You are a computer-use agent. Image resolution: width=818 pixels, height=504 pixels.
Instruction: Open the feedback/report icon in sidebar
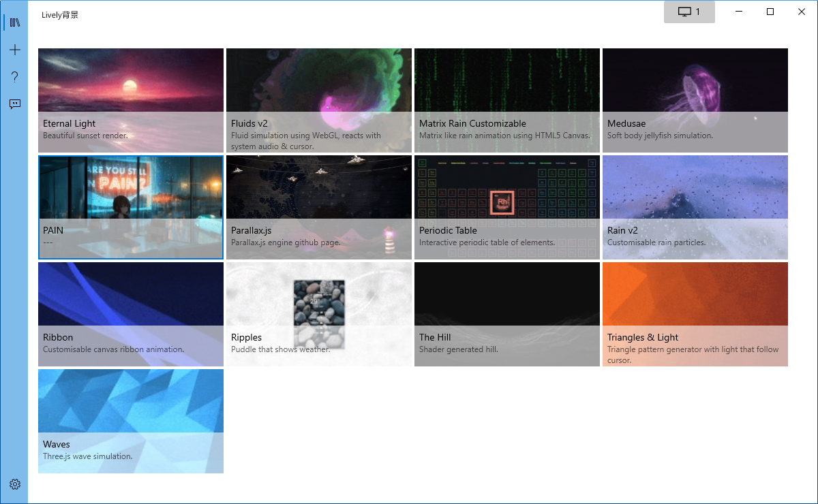[14, 104]
